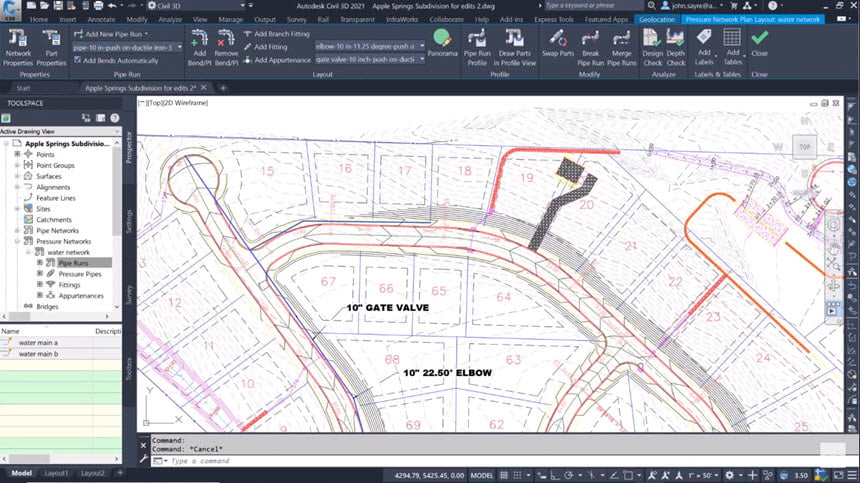The image size is (860, 483).
Task: Select Appurtenances in the tree
Action: tap(81, 296)
